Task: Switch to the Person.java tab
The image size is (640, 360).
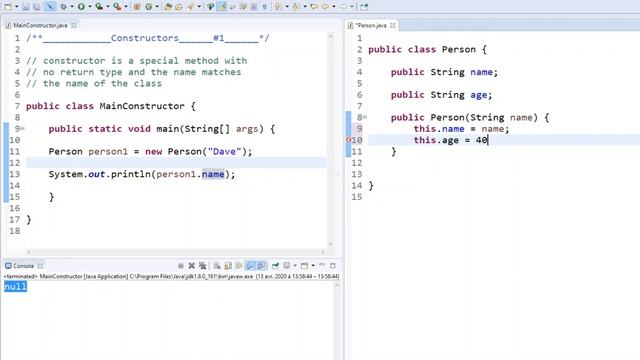Action: coord(371,25)
